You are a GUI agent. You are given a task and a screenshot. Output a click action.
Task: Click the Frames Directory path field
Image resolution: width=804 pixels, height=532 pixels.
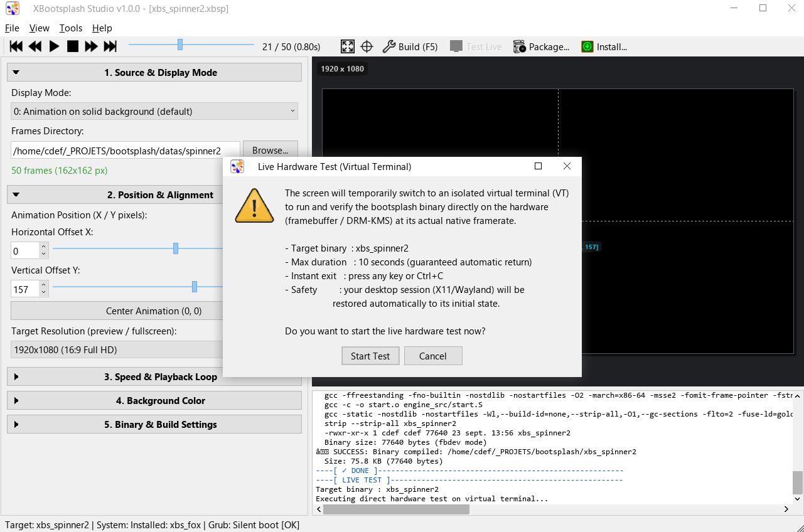(126, 151)
